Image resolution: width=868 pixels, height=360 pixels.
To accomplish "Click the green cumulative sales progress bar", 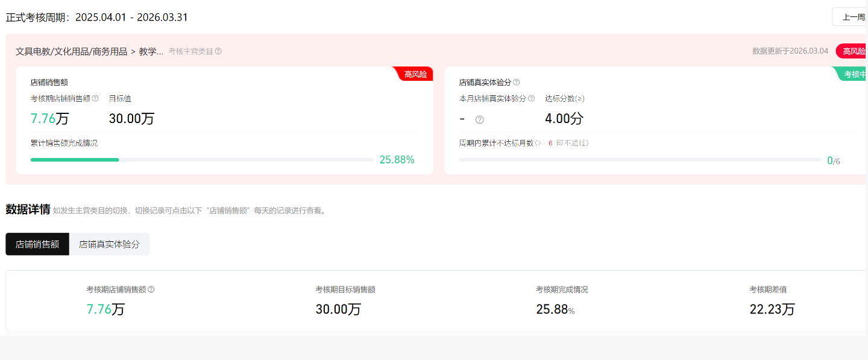I will click(75, 160).
